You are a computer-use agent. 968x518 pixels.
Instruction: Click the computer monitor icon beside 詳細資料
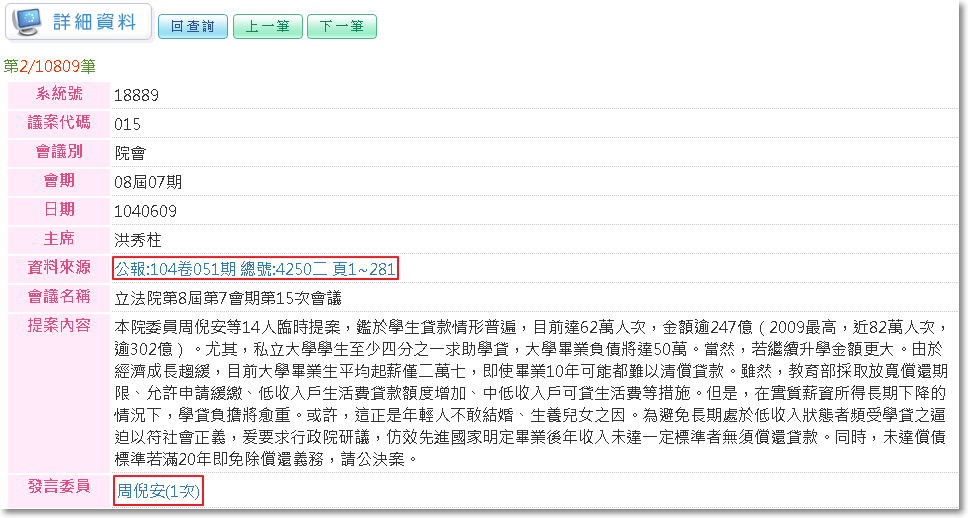[27, 22]
